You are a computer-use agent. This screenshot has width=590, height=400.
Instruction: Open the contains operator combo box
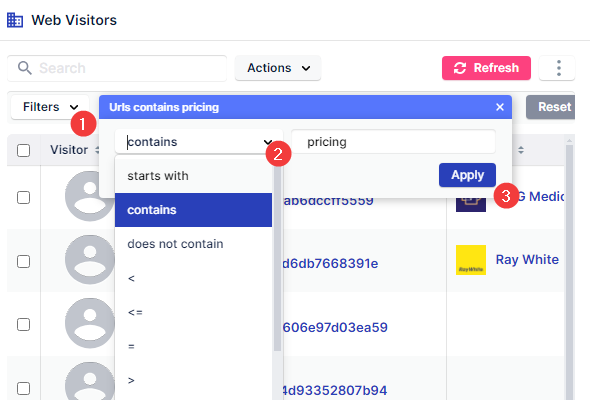(x=199, y=142)
